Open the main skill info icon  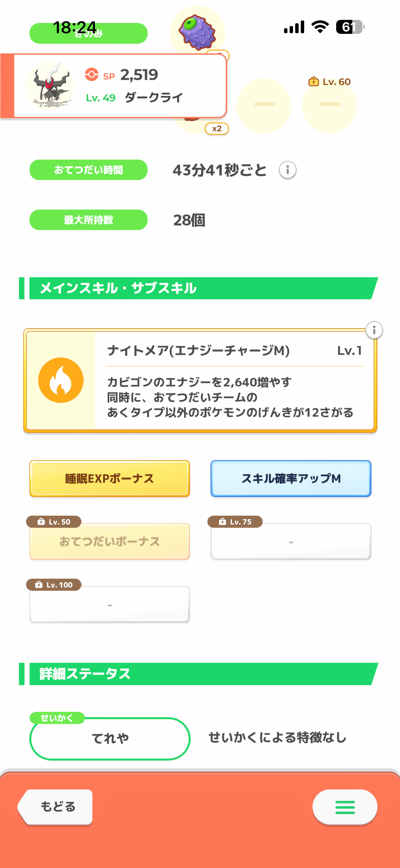pos(374,330)
